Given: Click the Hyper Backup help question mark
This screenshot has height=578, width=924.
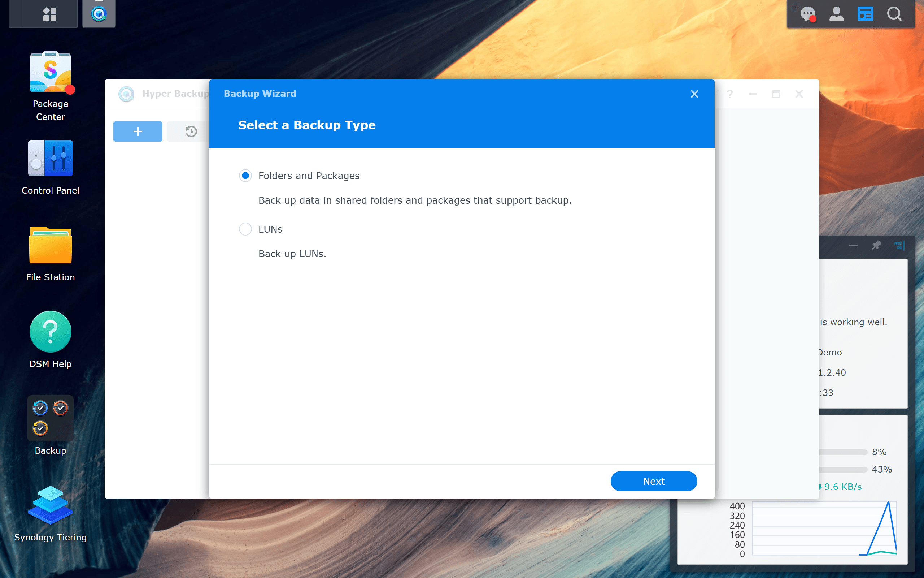Looking at the screenshot, I should tap(730, 94).
